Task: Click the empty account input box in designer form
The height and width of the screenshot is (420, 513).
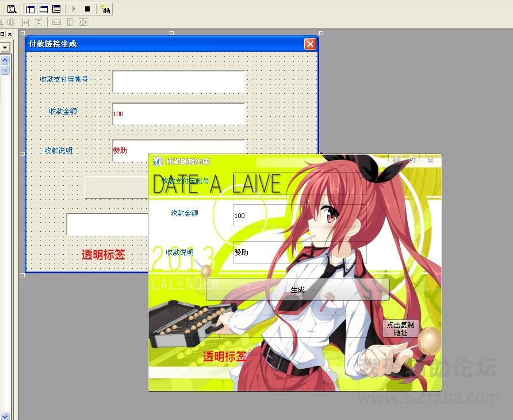Action: [x=179, y=82]
